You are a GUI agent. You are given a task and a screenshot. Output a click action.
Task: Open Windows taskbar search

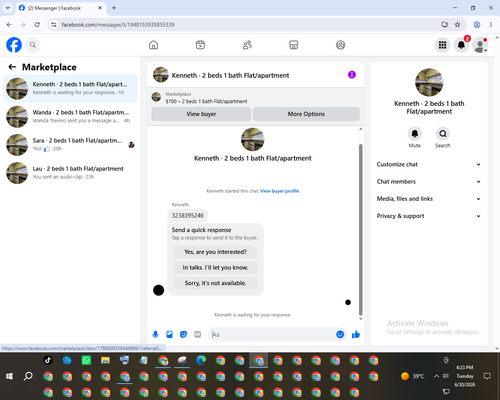[x=28, y=376]
